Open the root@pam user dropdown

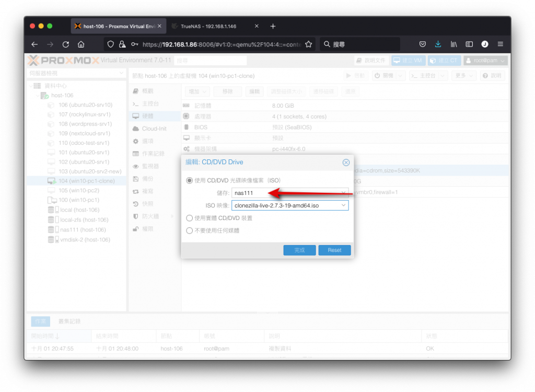click(485, 61)
